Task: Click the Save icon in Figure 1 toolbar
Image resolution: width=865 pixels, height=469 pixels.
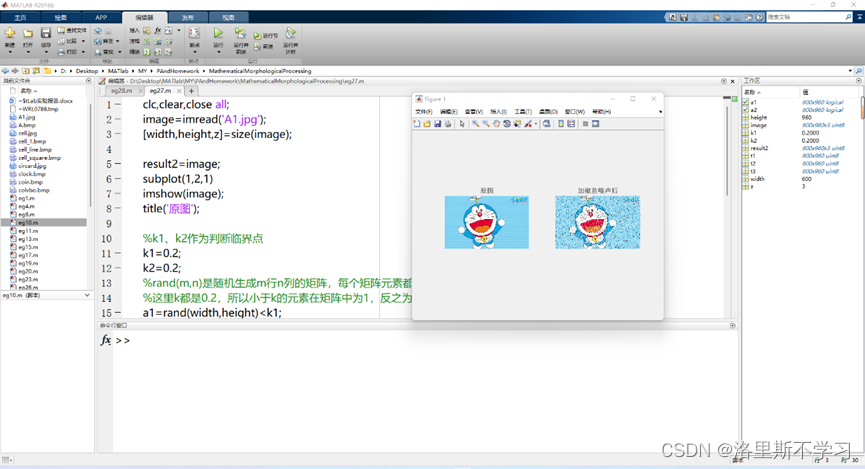Action: coord(437,124)
